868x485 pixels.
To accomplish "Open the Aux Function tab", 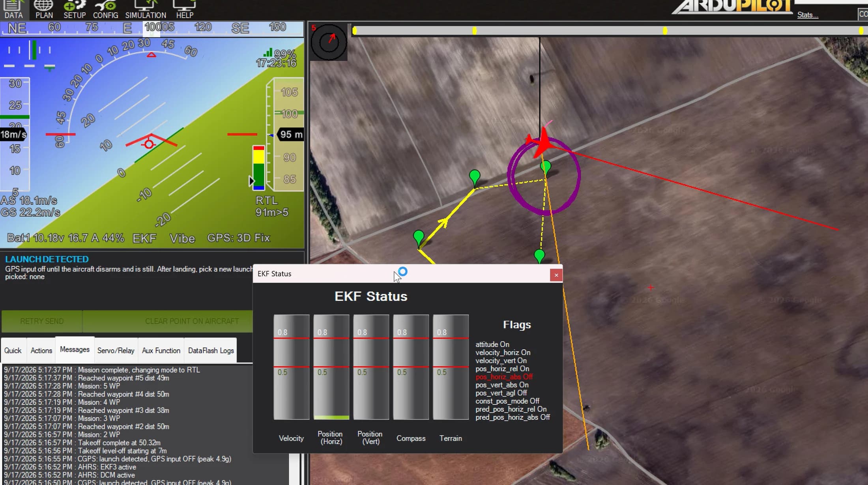I will pyautogui.click(x=161, y=350).
